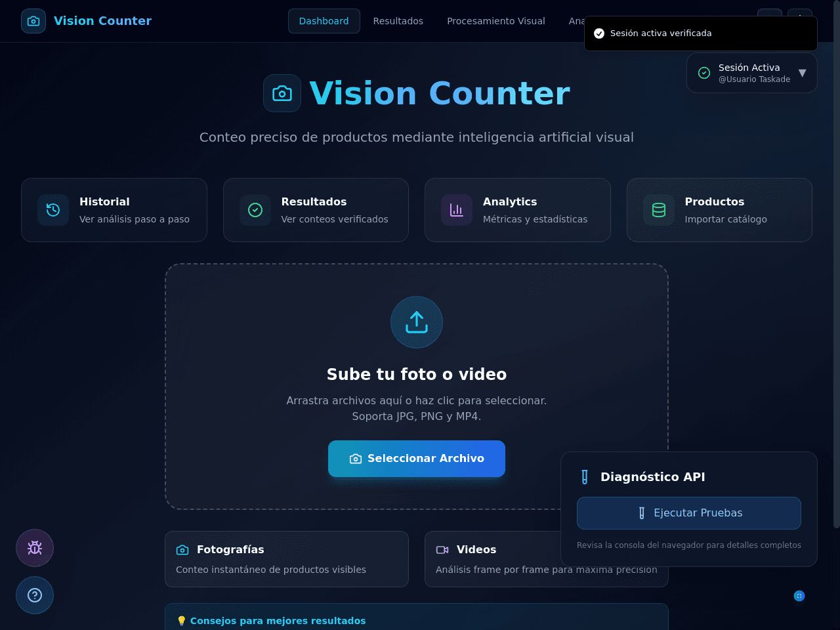This screenshot has width=840, height=630.
Task: Switch to the Resultados tab
Action: (398, 21)
